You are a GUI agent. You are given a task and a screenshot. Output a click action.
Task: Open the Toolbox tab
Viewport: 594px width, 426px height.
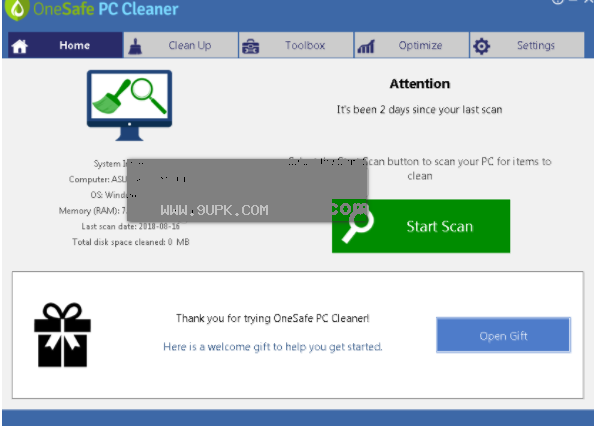coord(296,45)
